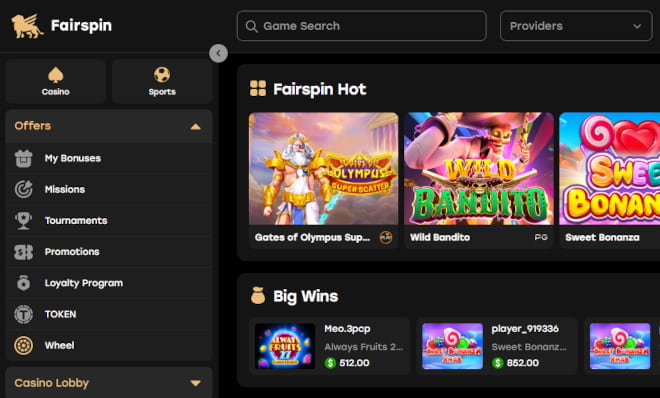660x398 pixels.
Task: Click the Offers collapse arrow
Action: tap(196, 126)
